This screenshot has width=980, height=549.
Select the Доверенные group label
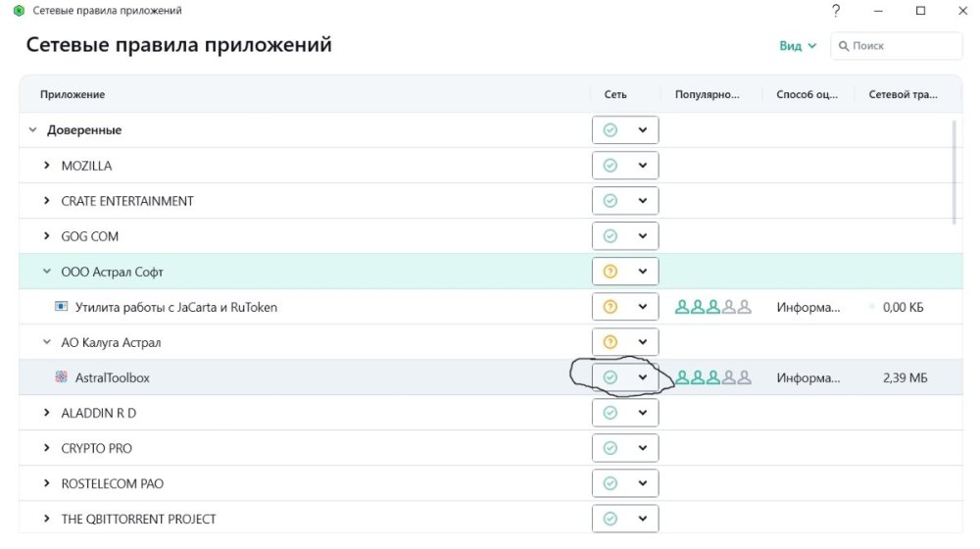[x=84, y=130]
